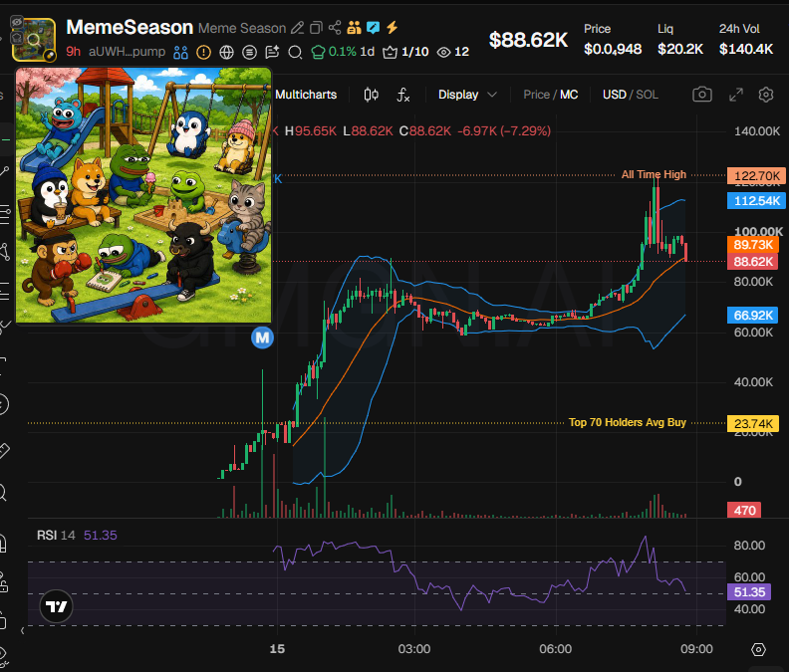Expand the Display dropdown
Image resolution: width=789 pixels, height=672 pixels.
click(x=467, y=95)
